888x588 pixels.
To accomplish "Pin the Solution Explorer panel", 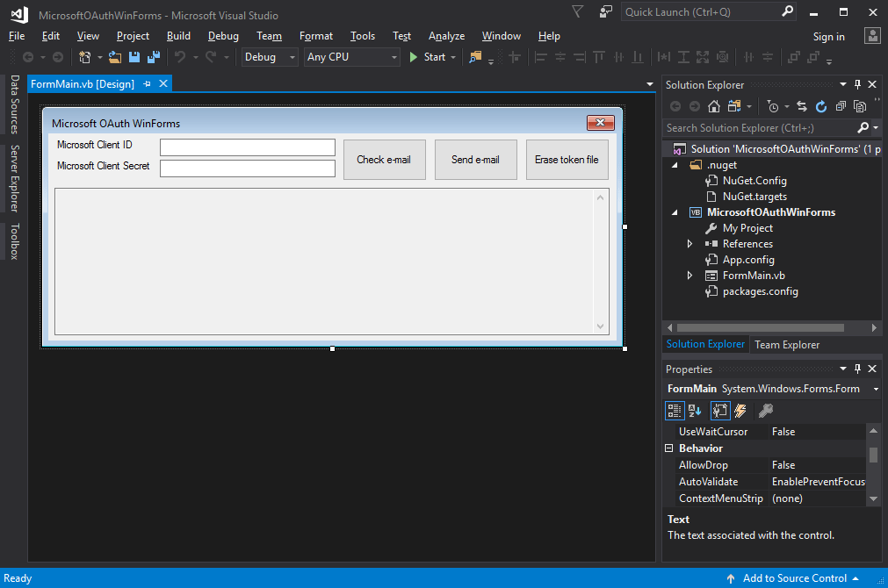I will click(857, 84).
